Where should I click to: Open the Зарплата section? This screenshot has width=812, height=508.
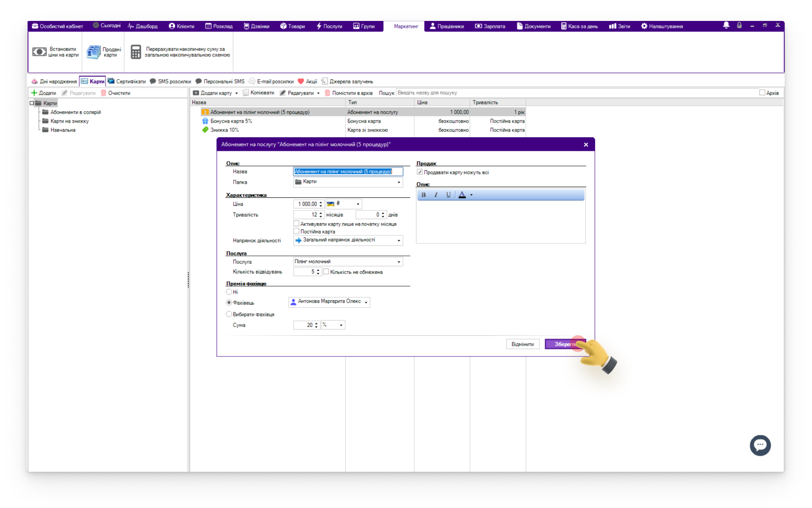[490, 26]
